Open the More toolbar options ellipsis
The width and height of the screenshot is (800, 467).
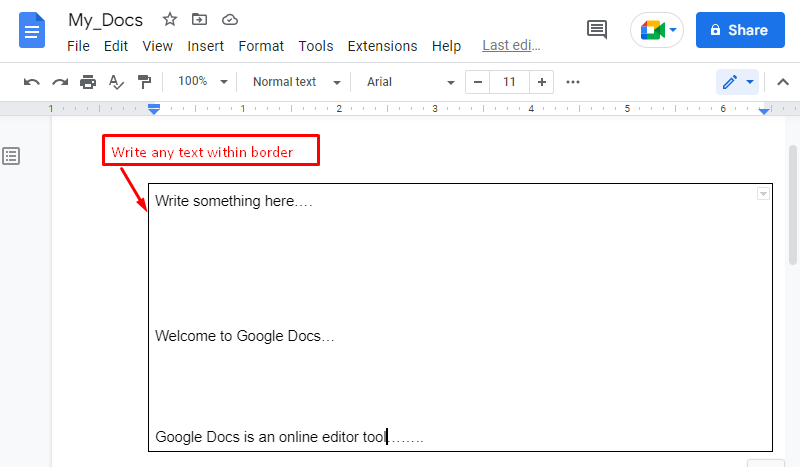573,82
